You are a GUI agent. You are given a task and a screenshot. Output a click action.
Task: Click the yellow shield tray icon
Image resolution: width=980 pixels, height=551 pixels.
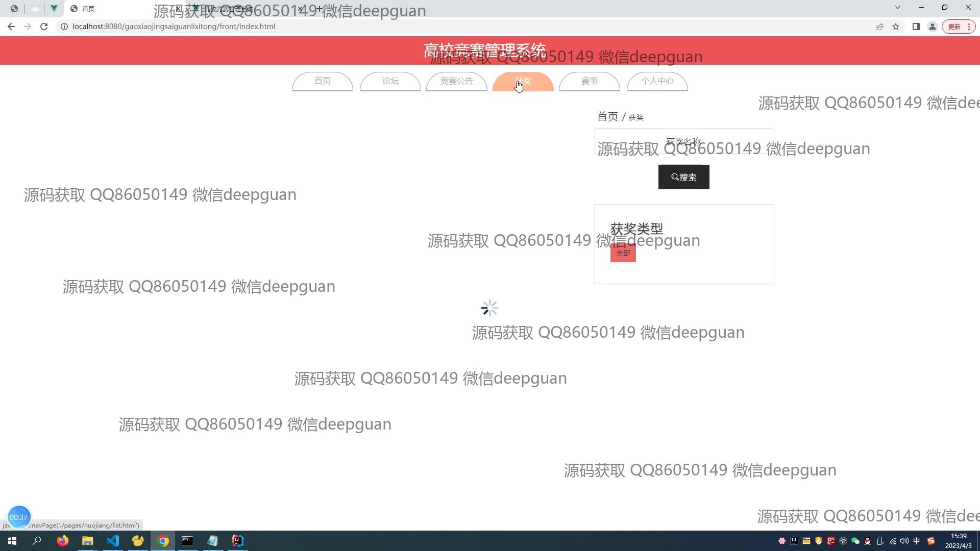point(819,541)
